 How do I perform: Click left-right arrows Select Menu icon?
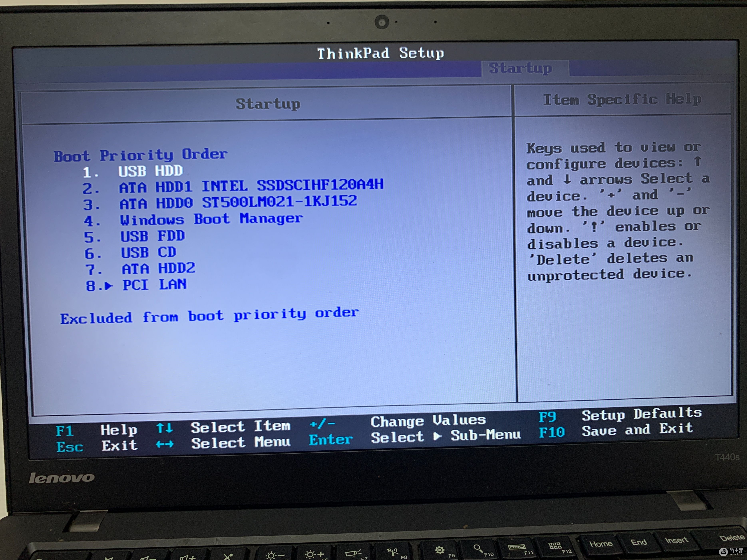tap(164, 444)
